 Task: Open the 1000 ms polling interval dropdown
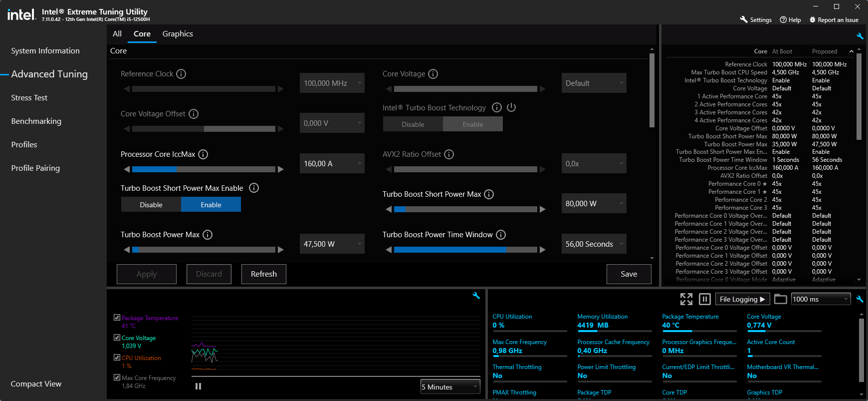(x=821, y=299)
